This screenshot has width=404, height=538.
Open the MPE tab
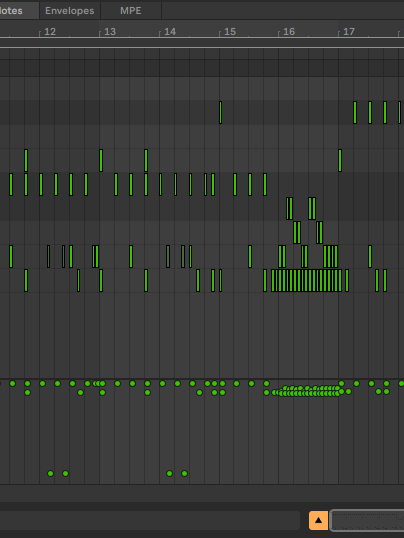(130, 11)
